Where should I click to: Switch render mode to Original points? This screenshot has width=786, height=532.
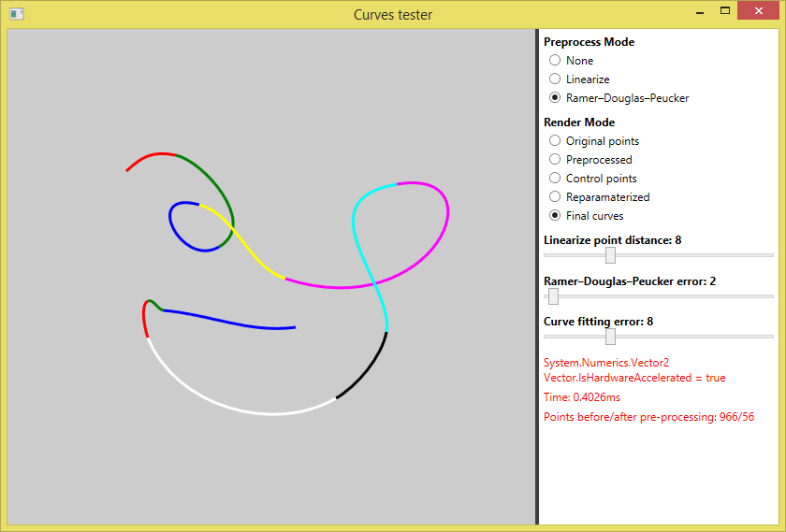point(555,141)
